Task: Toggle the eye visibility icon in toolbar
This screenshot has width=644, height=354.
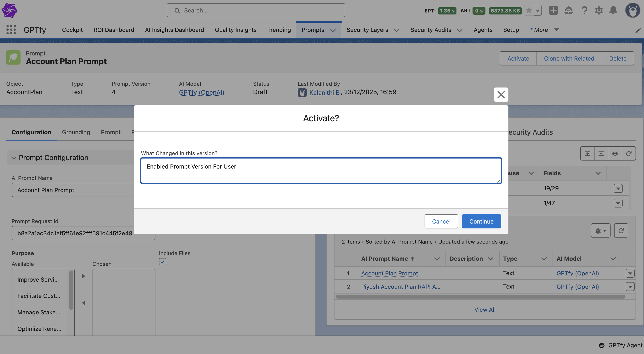Action: point(615,154)
